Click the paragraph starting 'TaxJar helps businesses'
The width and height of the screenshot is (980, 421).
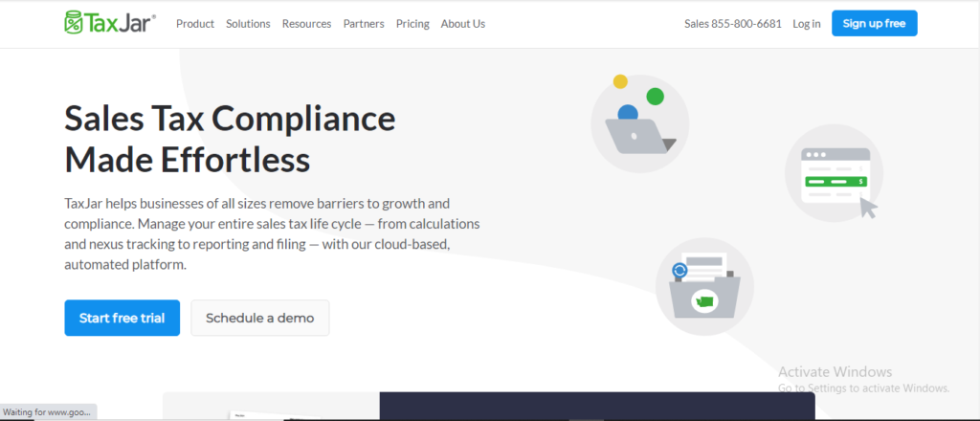click(272, 234)
